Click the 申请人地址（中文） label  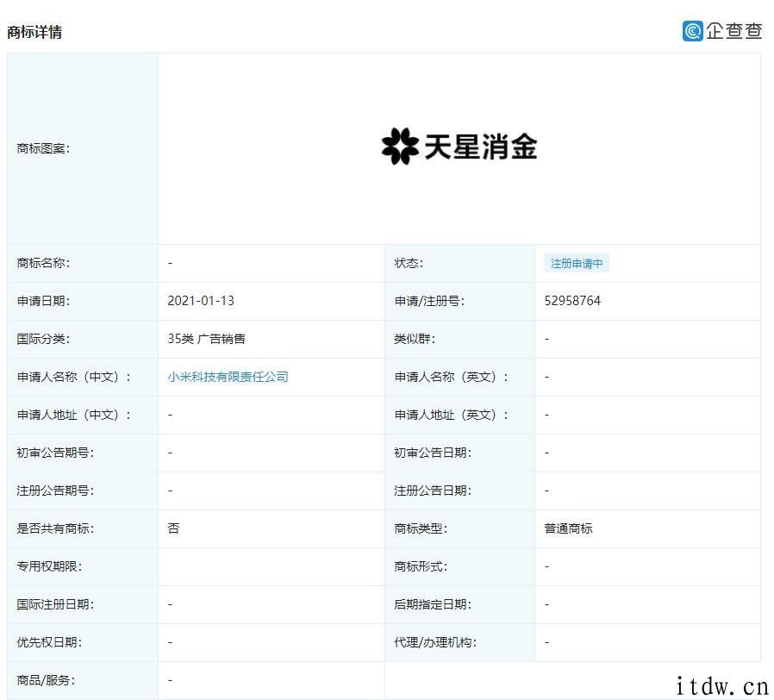(x=74, y=416)
